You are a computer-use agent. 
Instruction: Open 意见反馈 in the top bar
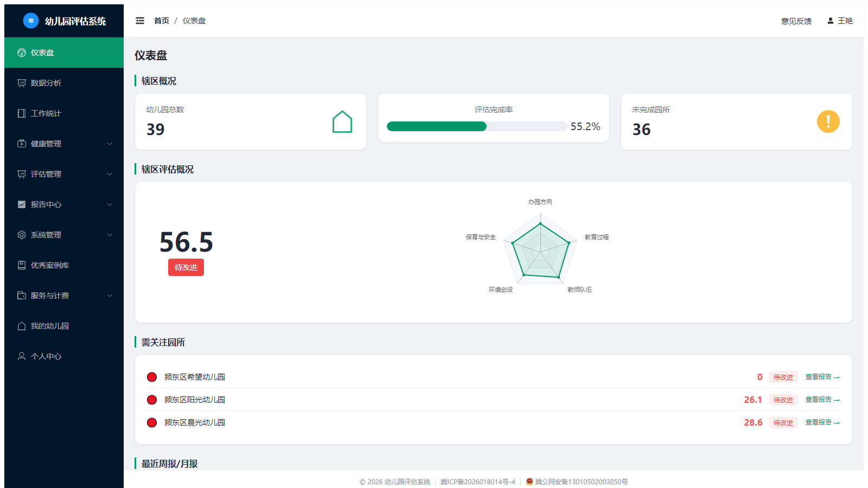point(796,21)
